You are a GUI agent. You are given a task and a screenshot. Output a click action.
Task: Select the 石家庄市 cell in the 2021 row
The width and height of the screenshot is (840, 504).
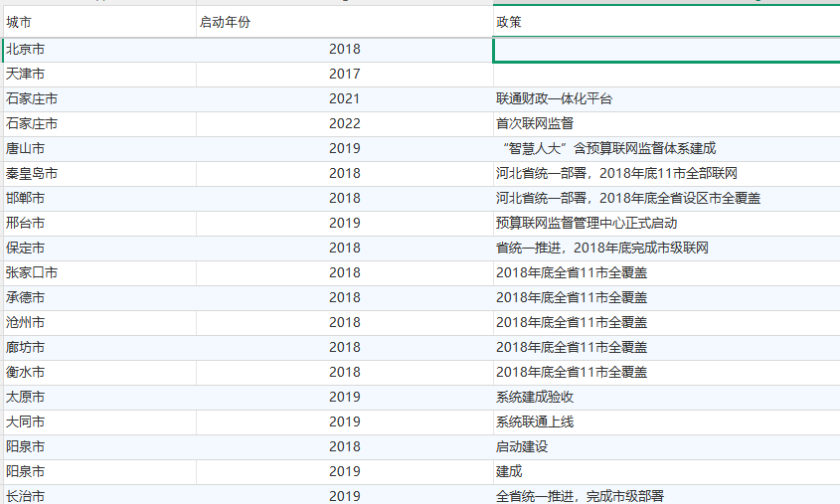(99, 99)
